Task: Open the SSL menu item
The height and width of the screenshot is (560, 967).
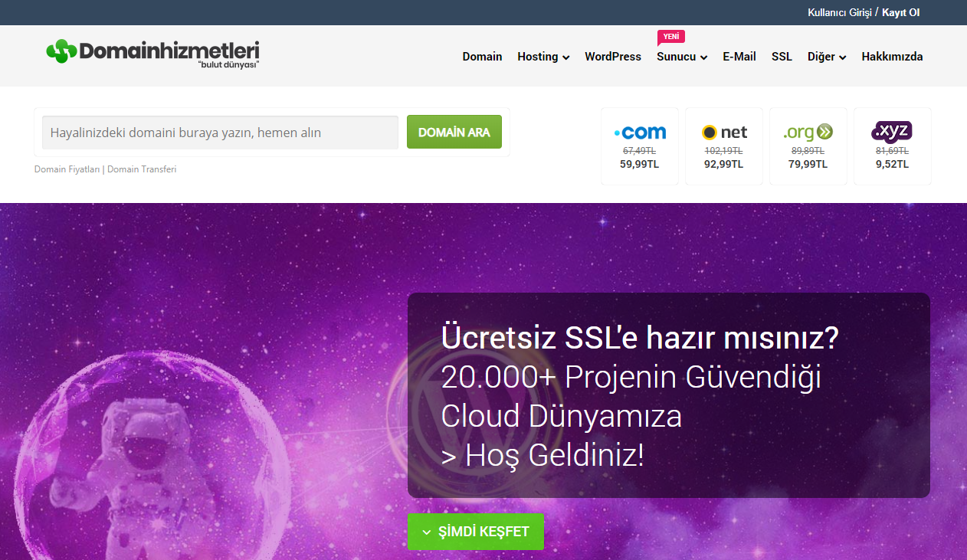Action: tap(782, 57)
